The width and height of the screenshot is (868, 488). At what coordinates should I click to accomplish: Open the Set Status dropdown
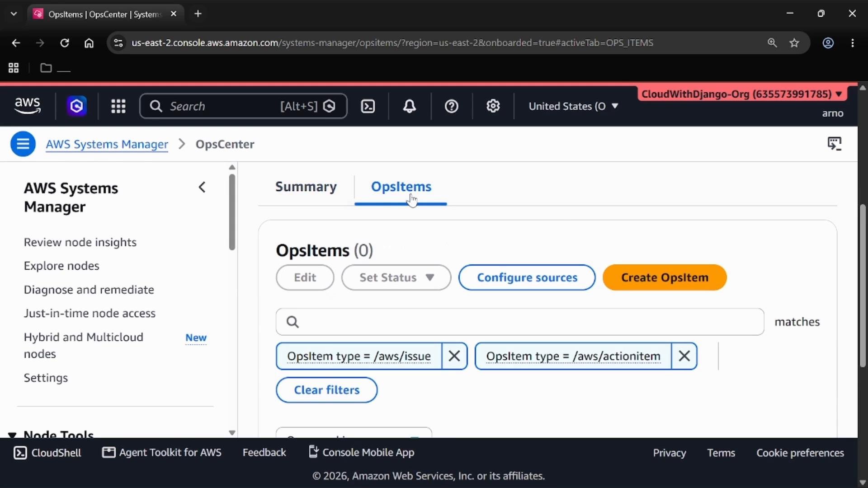coord(396,277)
